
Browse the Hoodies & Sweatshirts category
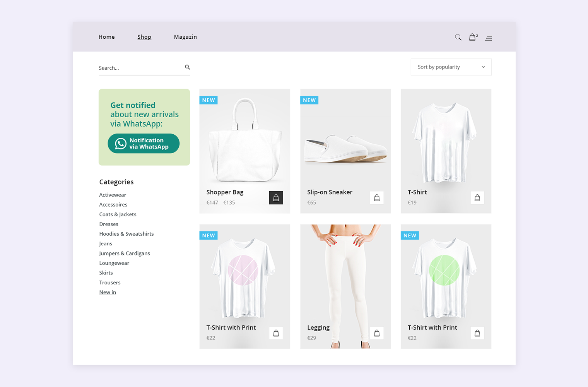pos(126,234)
